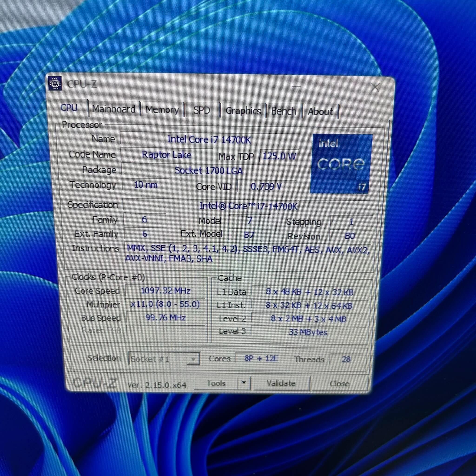Viewport: 476px width, 476px height.
Task: Click the Stepping value 1
Action: tap(351, 221)
